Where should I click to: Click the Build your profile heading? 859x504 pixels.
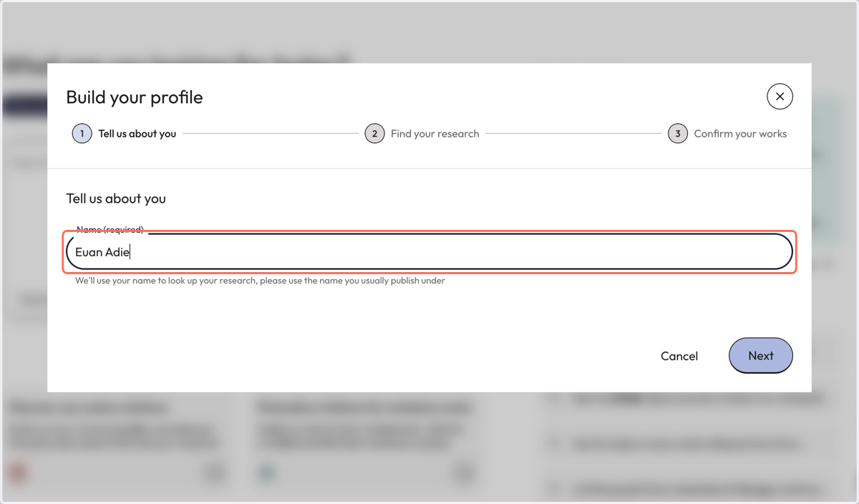click(x=135, y=97)
